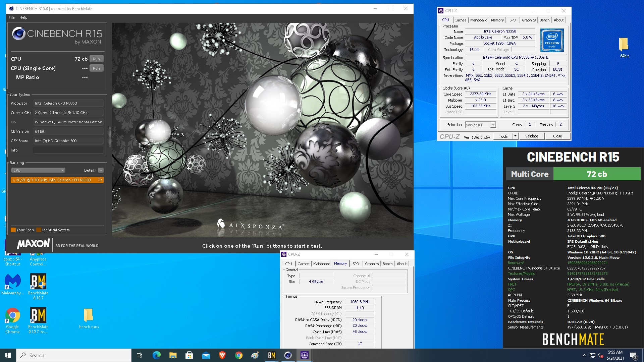Open About tab in bottom CPU-Z
This screenshot has width=644, height=362.
pyautogui.click(x=401, y=264)
